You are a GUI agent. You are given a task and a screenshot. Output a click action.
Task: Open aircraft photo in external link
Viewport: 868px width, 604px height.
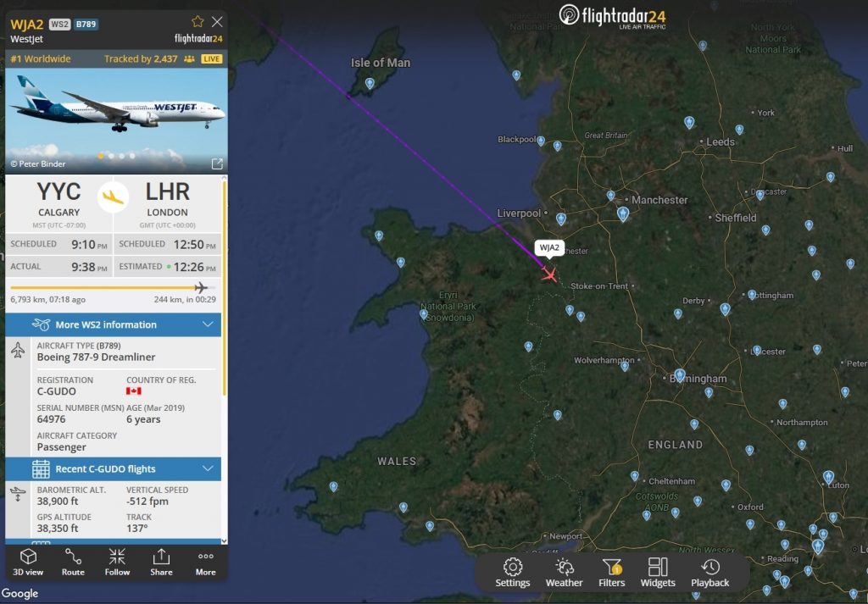217,163
